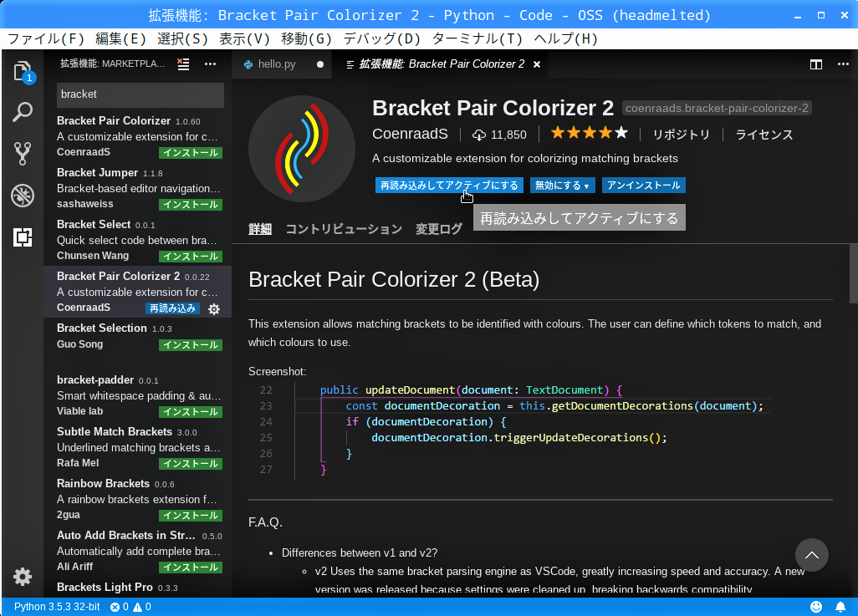The image size is (858, 616).
Task: Open the 選択(S) menu
Action: 183,38
